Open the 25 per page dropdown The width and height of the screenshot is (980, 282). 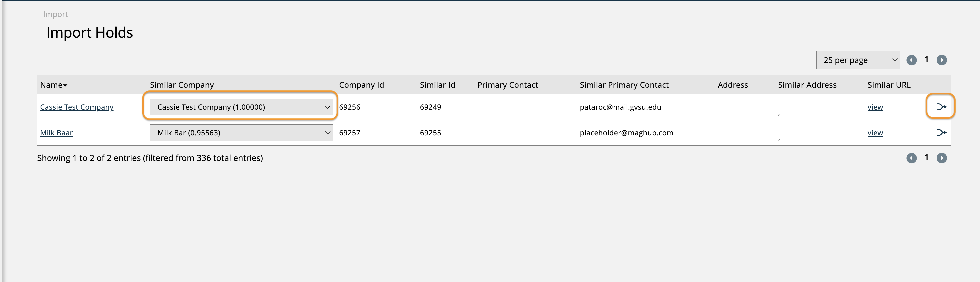(857, 60)
